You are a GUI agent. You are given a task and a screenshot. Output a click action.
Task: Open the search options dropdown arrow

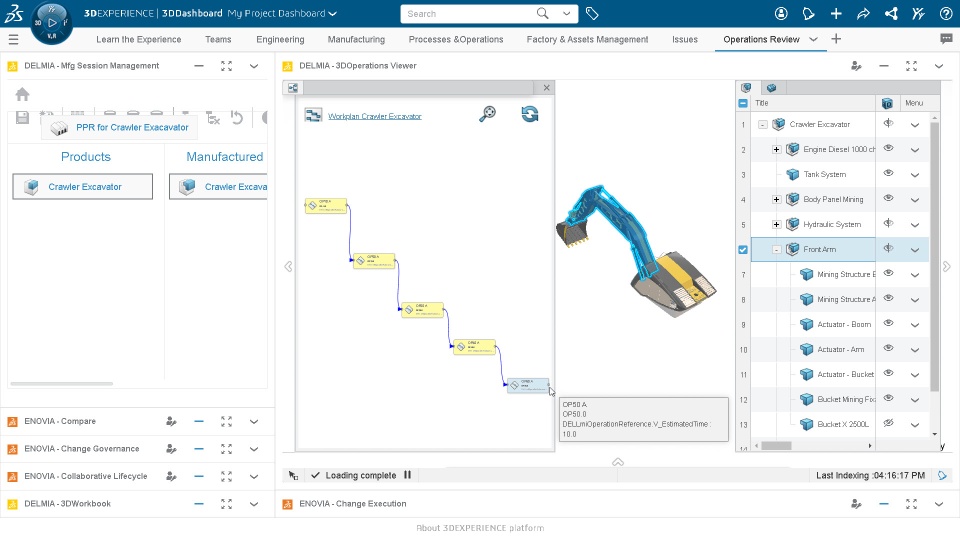tap(567, 13)
